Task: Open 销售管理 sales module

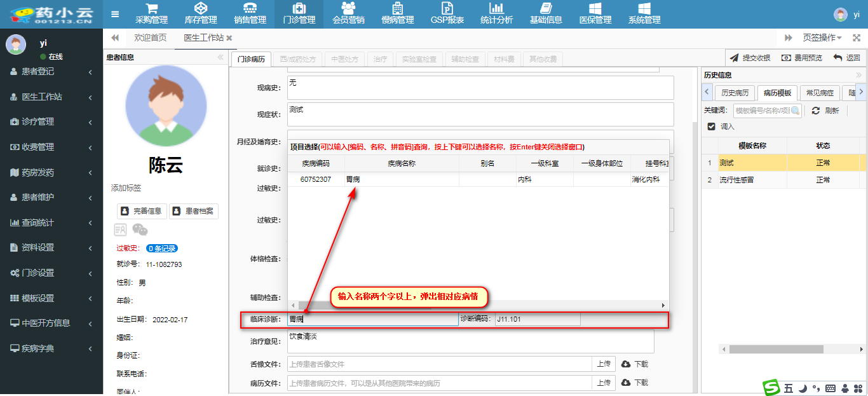Action: tap(250, 14)
